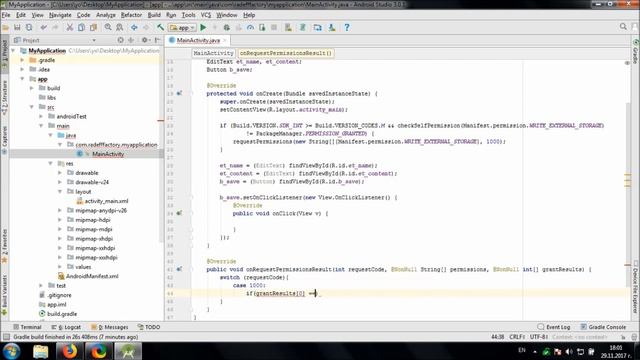Expand the .idea folder

click(22, 69)
